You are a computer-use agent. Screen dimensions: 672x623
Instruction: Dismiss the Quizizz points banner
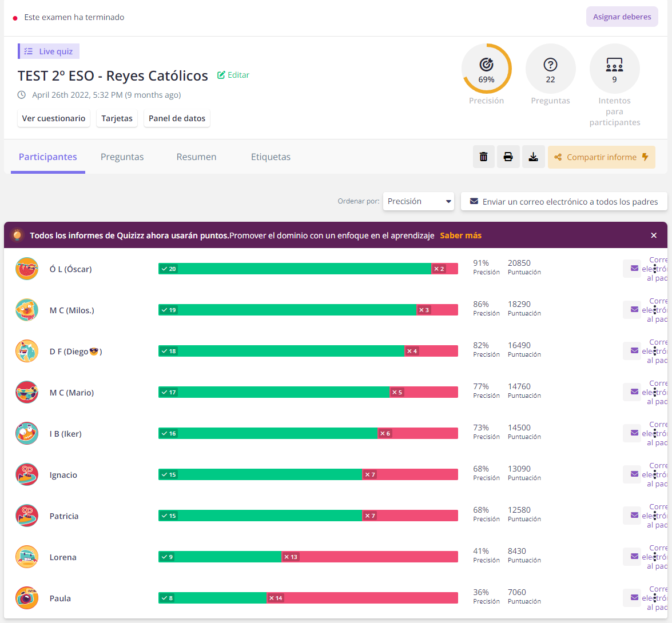(x=654, y=235)
